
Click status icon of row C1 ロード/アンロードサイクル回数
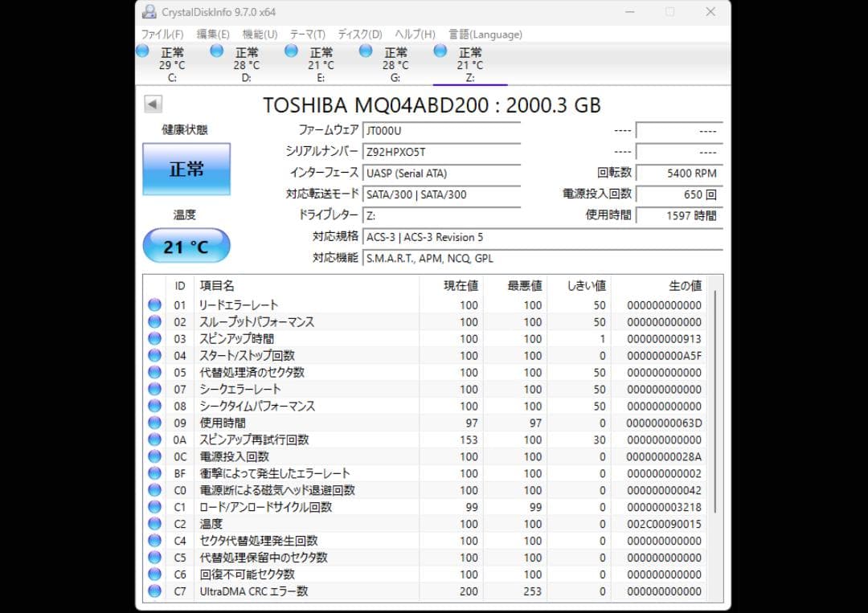pyautogui.click(x=154, y=507)
